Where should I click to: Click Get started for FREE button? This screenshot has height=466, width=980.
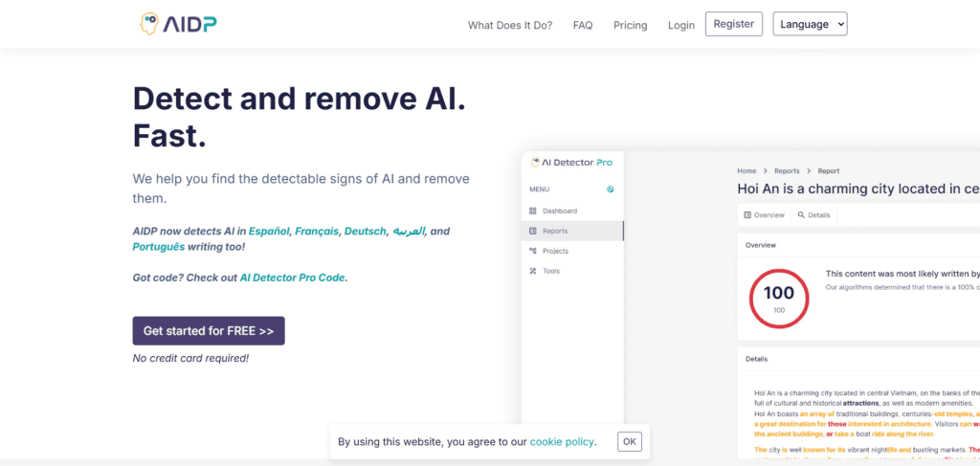click(x=209, y=330)
